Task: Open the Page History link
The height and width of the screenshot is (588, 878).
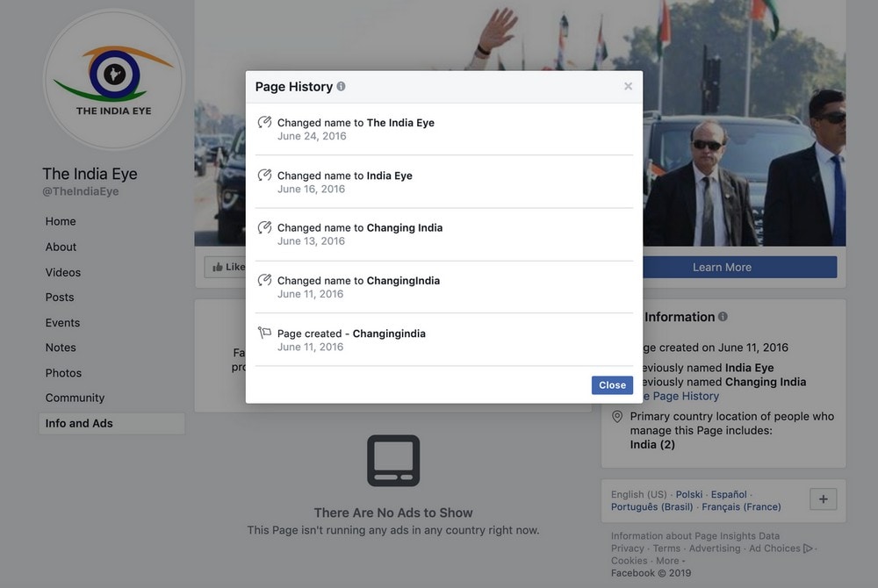Action: pos(681,396)
